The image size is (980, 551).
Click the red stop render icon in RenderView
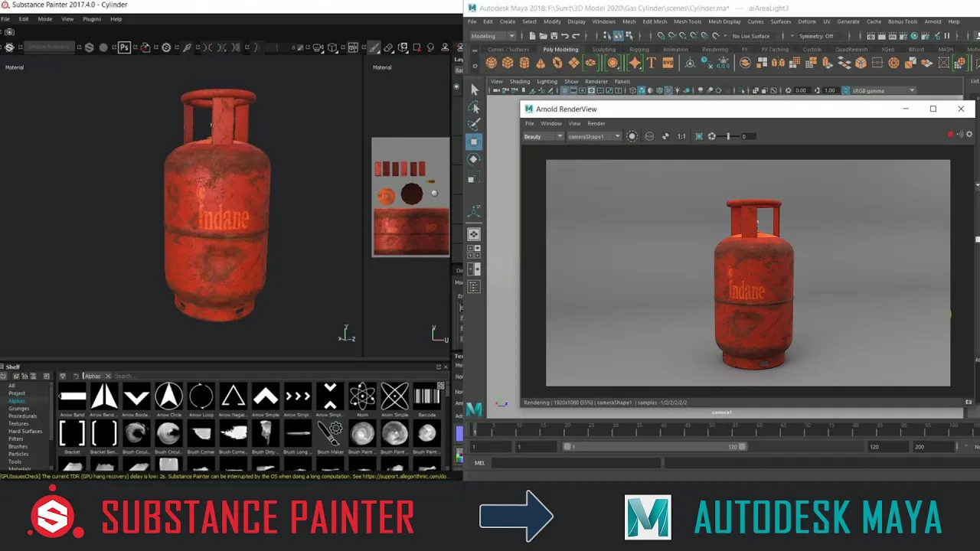(x=951, y=135)
